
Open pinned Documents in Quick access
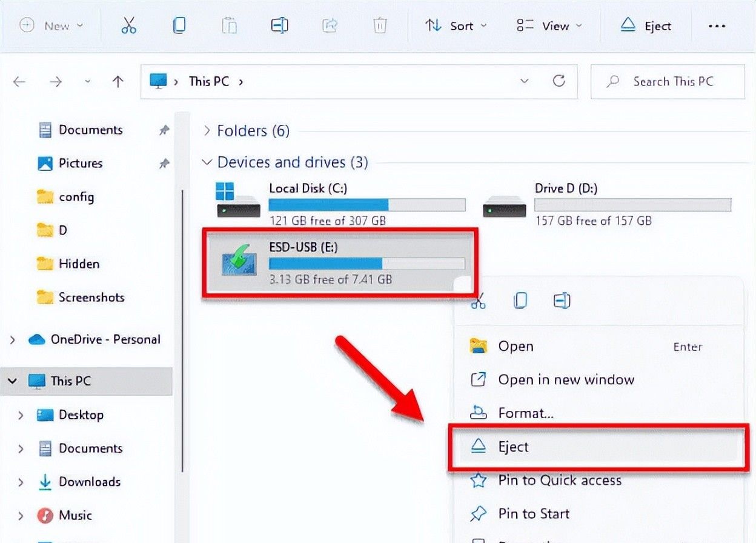(x=91, y=130)
